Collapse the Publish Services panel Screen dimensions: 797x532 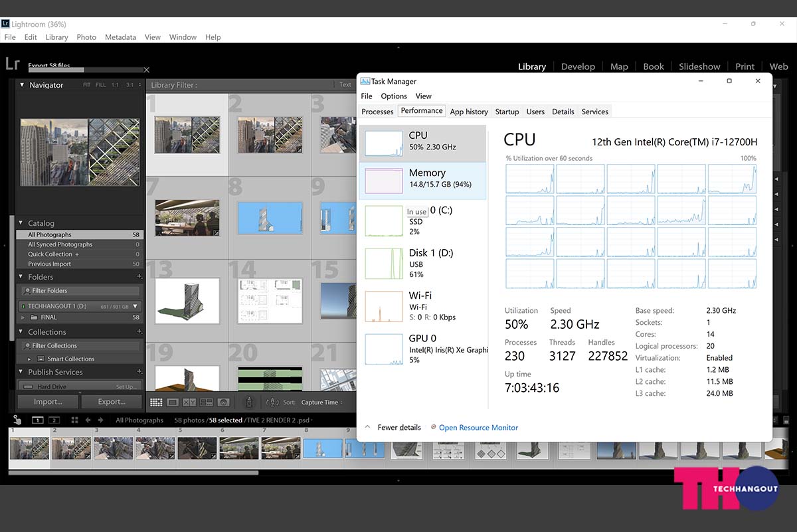point(21,373)
